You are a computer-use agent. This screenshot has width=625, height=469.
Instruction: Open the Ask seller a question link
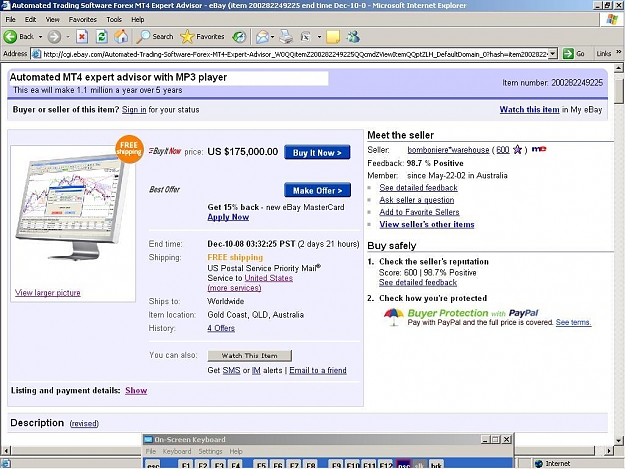point(417,200)
